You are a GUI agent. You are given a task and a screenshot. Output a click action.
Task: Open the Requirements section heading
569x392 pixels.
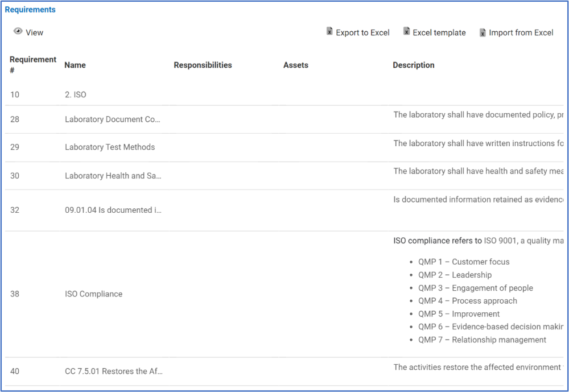30,10
